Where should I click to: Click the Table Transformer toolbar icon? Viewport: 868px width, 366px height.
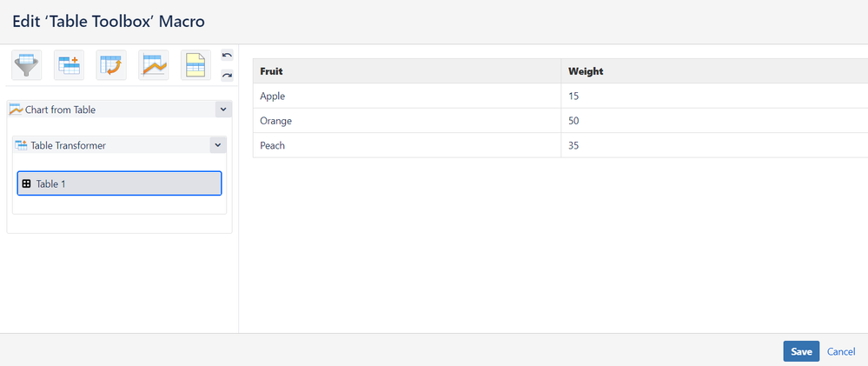click(x=70, y=65)
